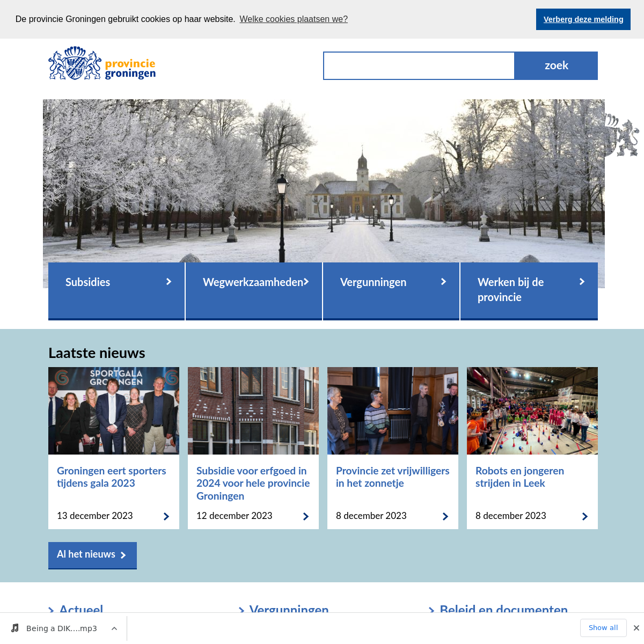Click the music file icon in download bar
Image resolution: width=644 pixels, height=644 pixels.
[15, 628]
